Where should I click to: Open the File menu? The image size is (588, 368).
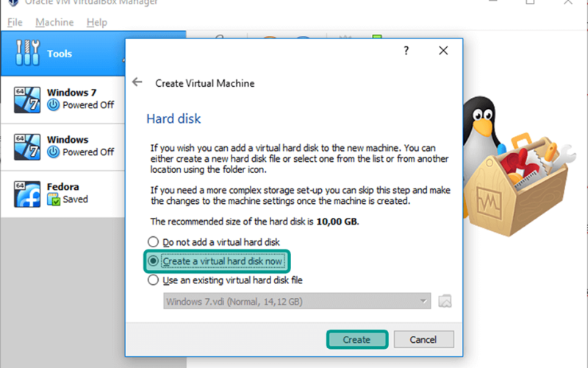(x=15, y=23)
